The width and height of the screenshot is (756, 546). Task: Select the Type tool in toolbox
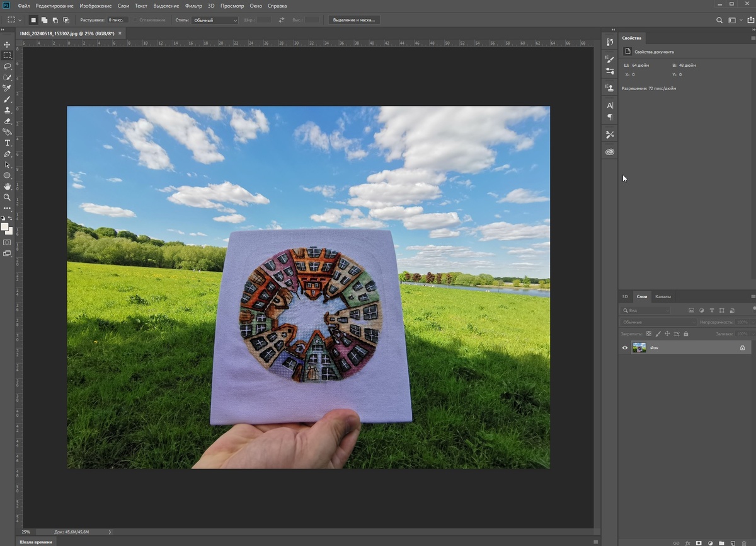pos(7,143)
